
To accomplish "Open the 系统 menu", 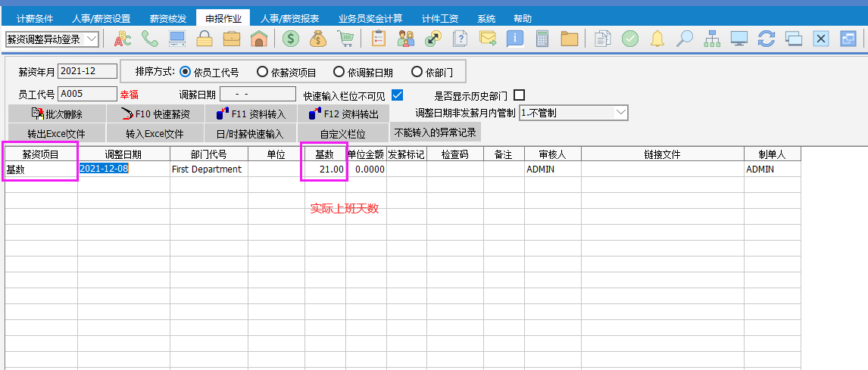I will coord(486,18).
